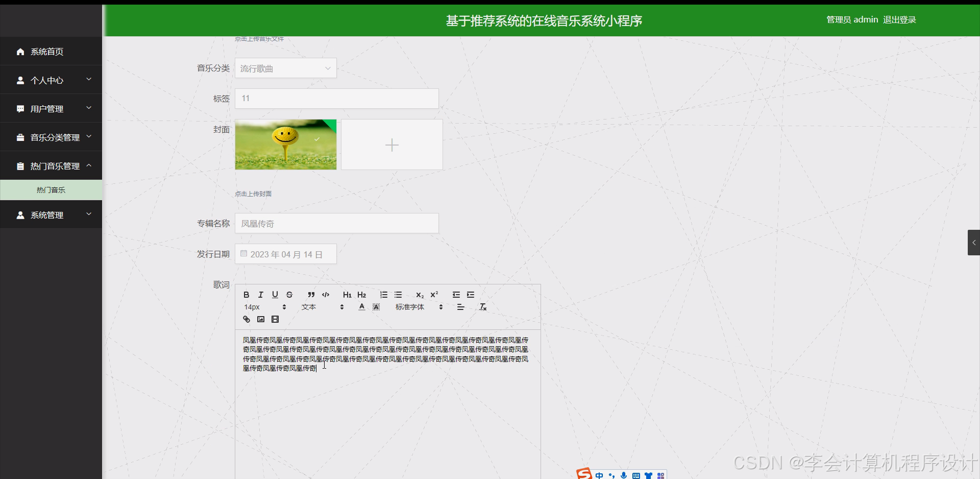Open the 文本 paragraph style dropdown
Screen dimensions: 980x479
pos(323,307)
